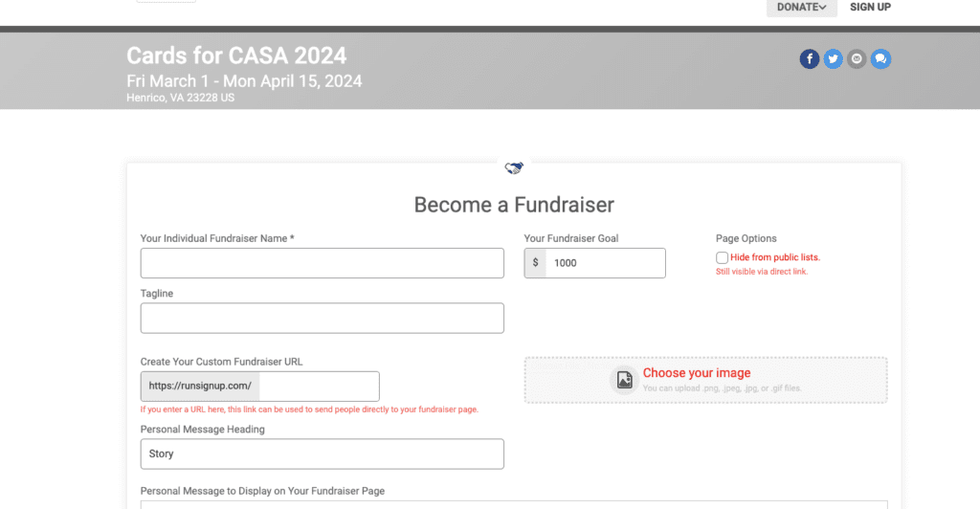Click the image upload file icon
This screenshot has height=509, width=980.
pos(624,380)
